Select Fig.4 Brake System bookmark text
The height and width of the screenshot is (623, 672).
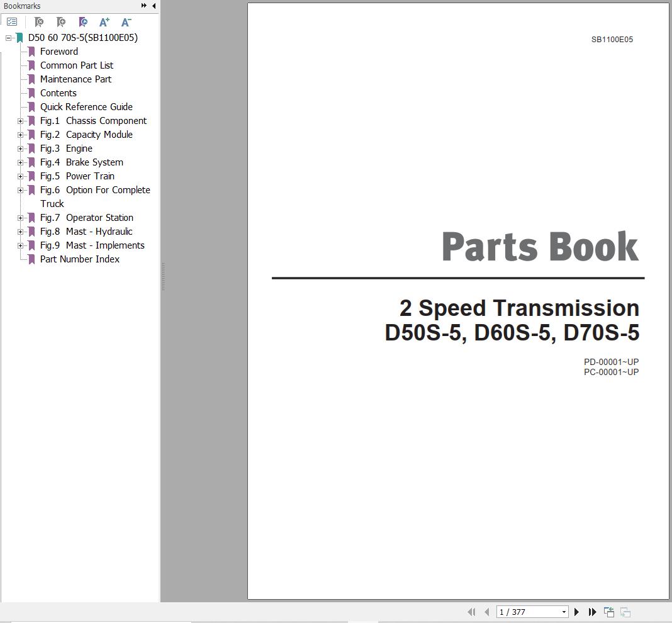click(x=81, y=162)
